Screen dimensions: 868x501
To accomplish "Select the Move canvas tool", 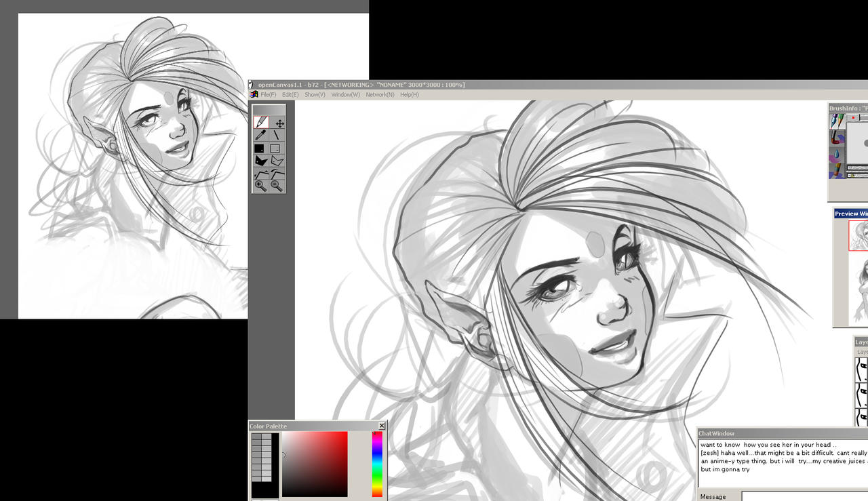I will [277, 123].
